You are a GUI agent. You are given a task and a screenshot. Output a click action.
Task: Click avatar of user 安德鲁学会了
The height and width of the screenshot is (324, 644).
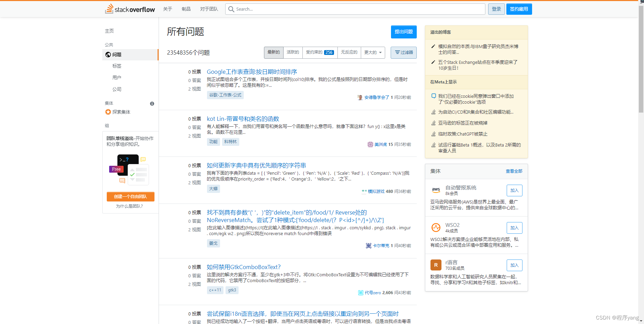point(360,97)
